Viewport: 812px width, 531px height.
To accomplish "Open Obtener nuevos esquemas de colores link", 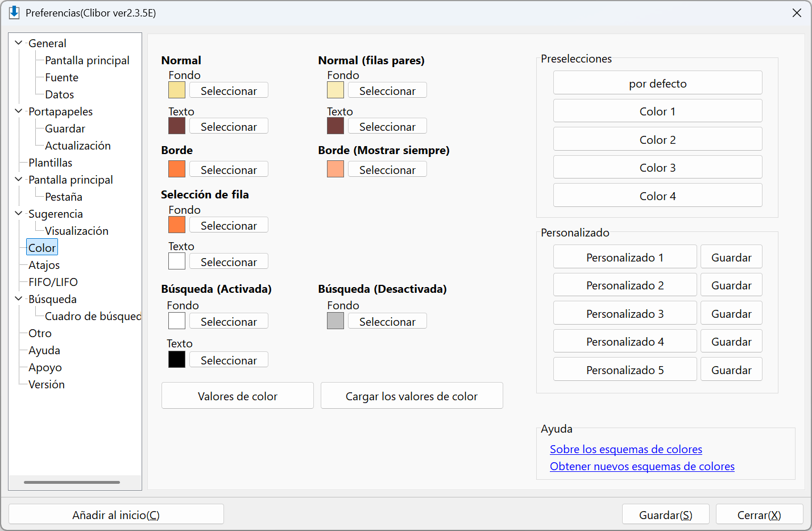I will (642, 466).
